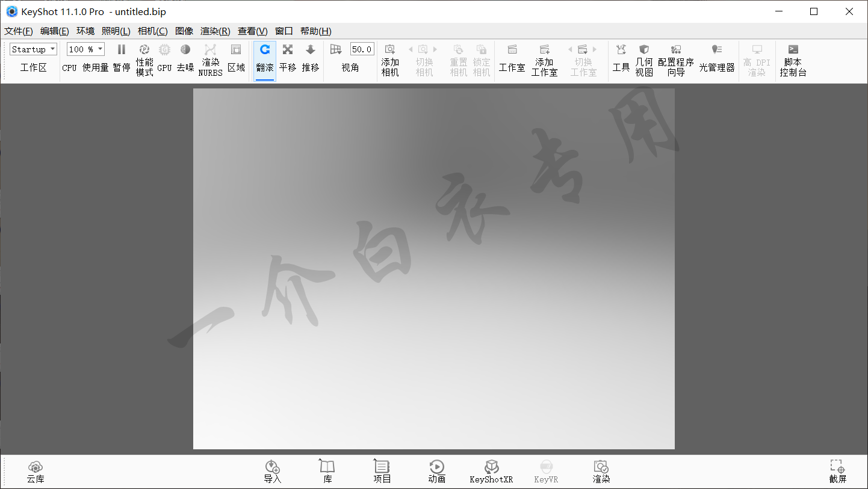Launch the KeyShotXR wizard
868x489 pixels.
pos(491,471)
